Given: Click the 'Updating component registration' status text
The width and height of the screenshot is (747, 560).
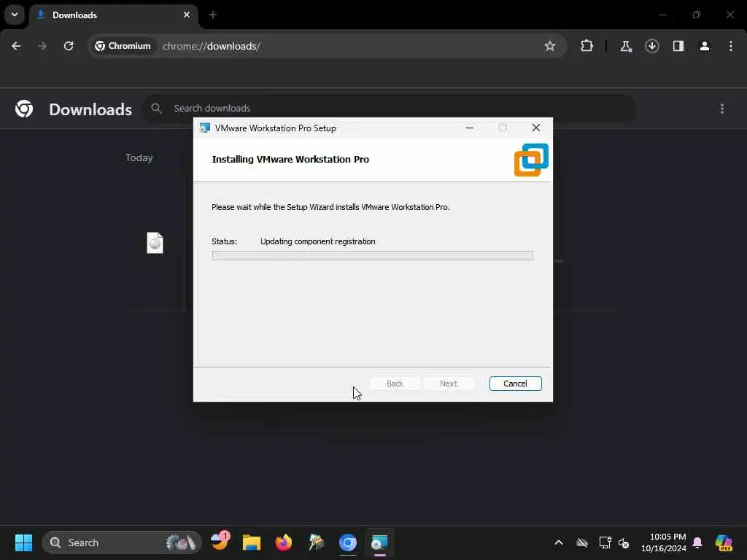Looking at the screenshot, I should pyautogui.click(x=318, y=241).
